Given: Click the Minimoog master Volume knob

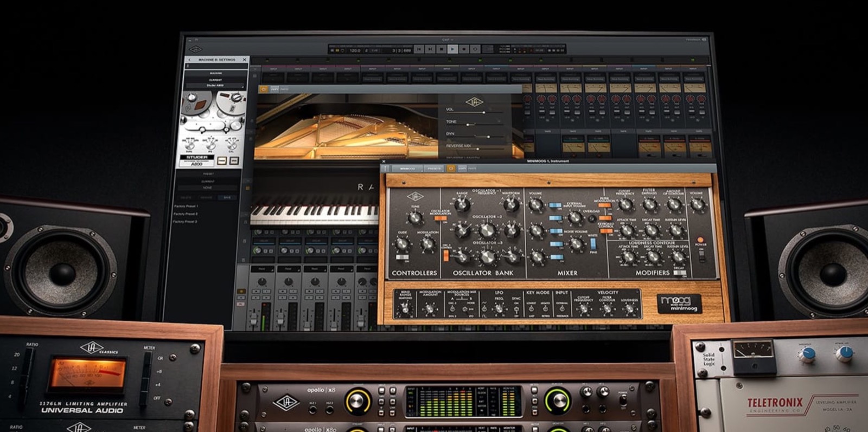Looking at the screenshot, I should click(x=698, y=205).
